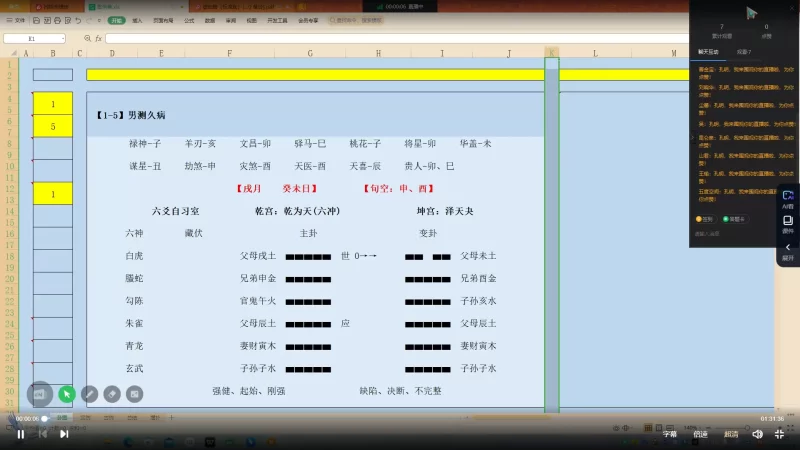Toggle the green radio option in chat
Screen dimensions: 800x450
point(725,218)
